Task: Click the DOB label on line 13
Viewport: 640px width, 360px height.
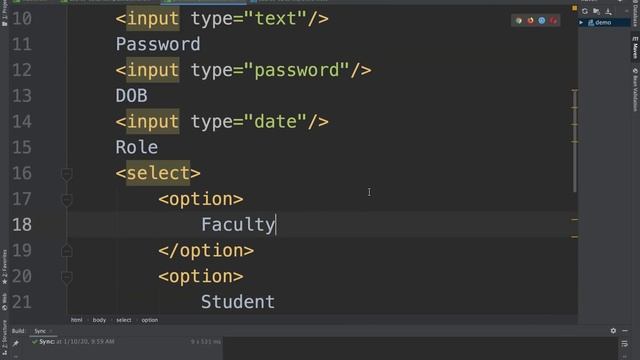Action: click(131, 96)
